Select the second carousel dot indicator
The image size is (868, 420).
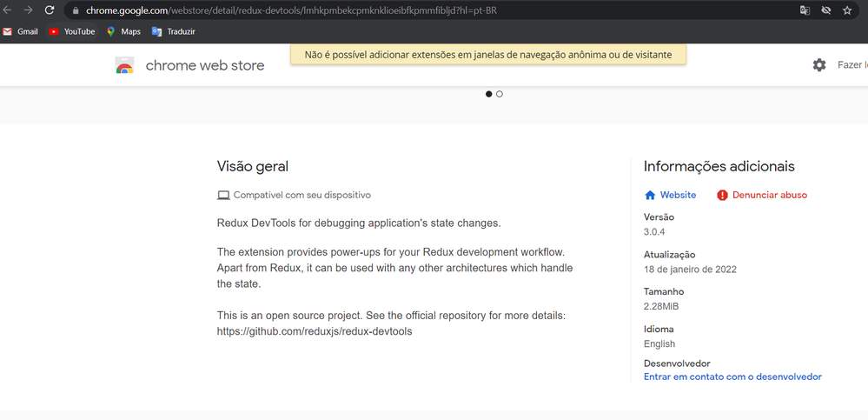pyautogui.click(x=500, y=94)
